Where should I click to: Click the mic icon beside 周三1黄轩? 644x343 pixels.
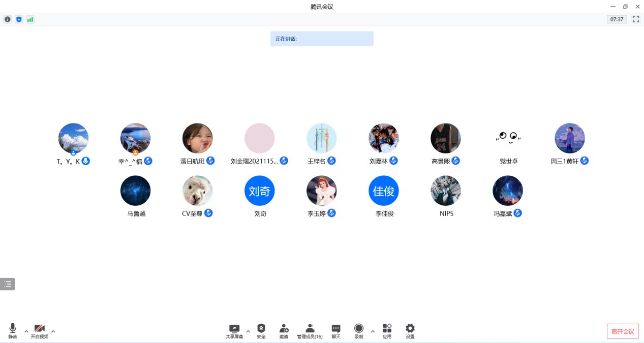(x=585, y=161)
